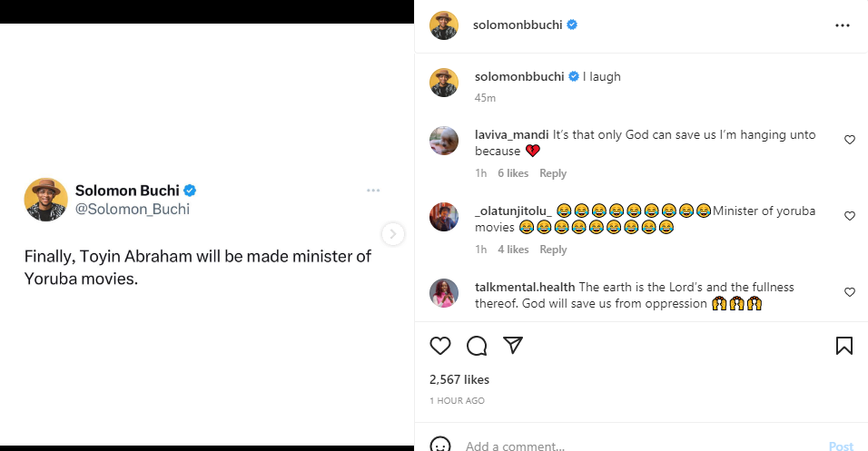View 4 likes on _olatunjitolu_'s comment
Screen dimensions: 868x451
(513, 250)
